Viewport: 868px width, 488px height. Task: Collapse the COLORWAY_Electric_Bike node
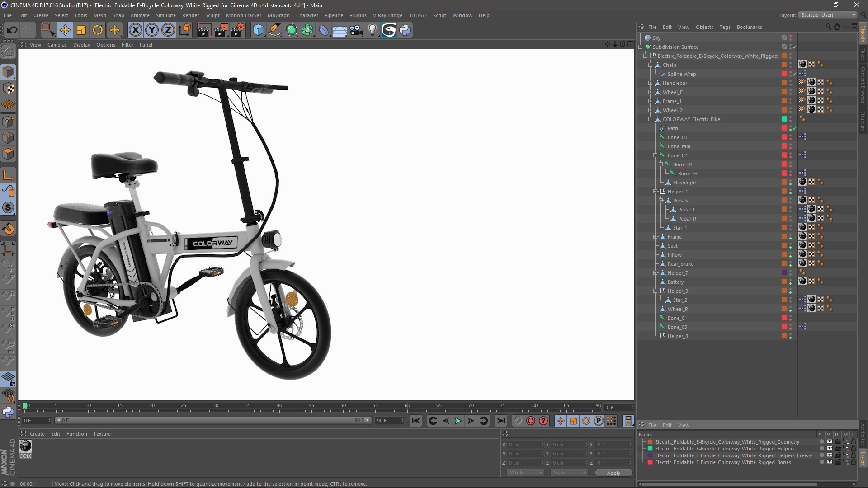pyautogui.click(x=651, y=119)
